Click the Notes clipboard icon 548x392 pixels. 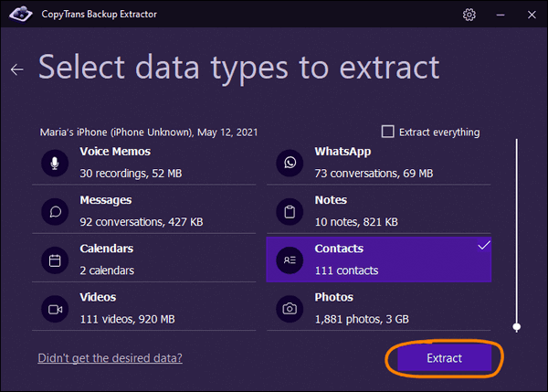coord(290,212)
